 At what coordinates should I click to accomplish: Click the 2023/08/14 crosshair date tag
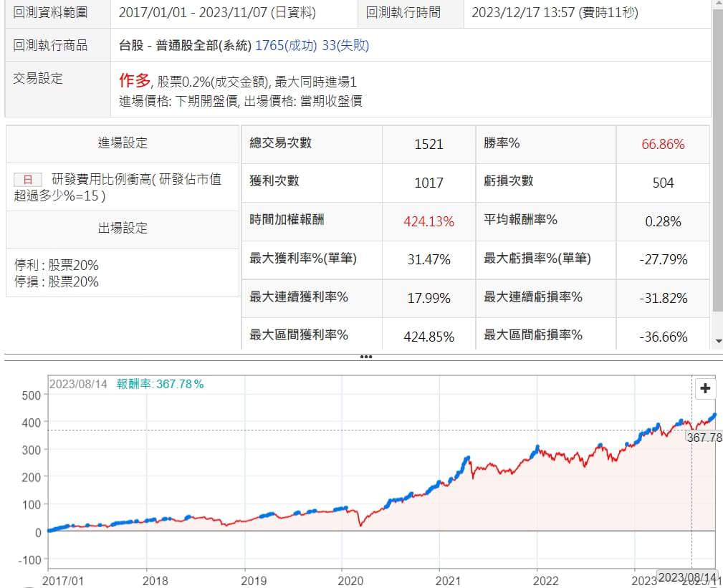click(686, 577)
